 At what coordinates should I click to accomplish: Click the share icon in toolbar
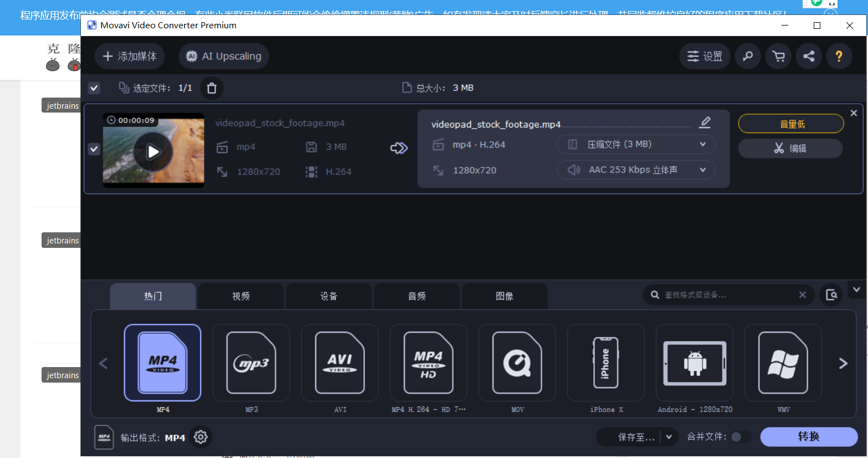click(x=809, y=56)
